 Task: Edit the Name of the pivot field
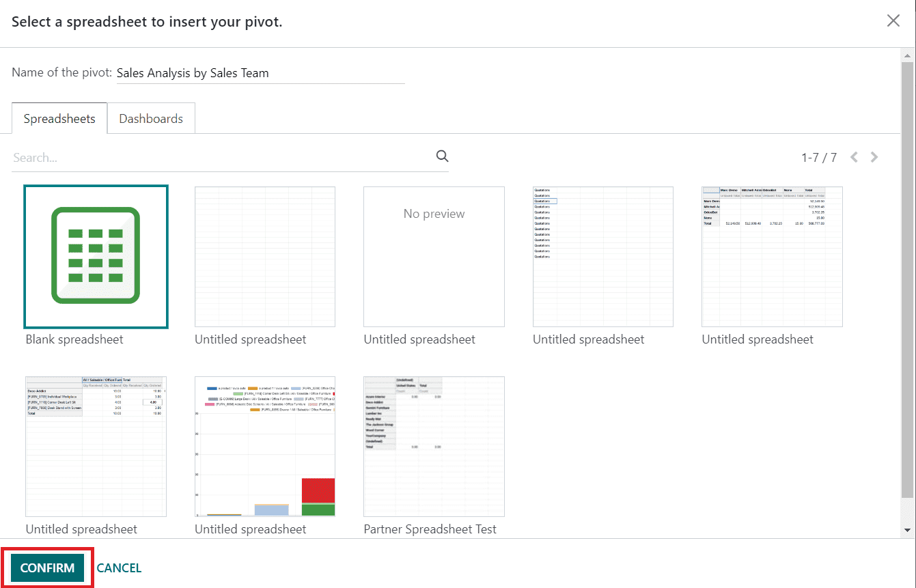[x=260, y=73]
